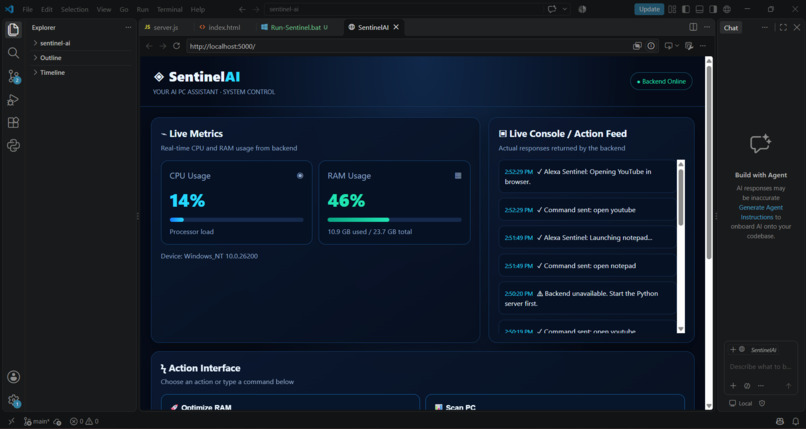
Task: Open notifications bell in status bar
Action: point(796,421)
